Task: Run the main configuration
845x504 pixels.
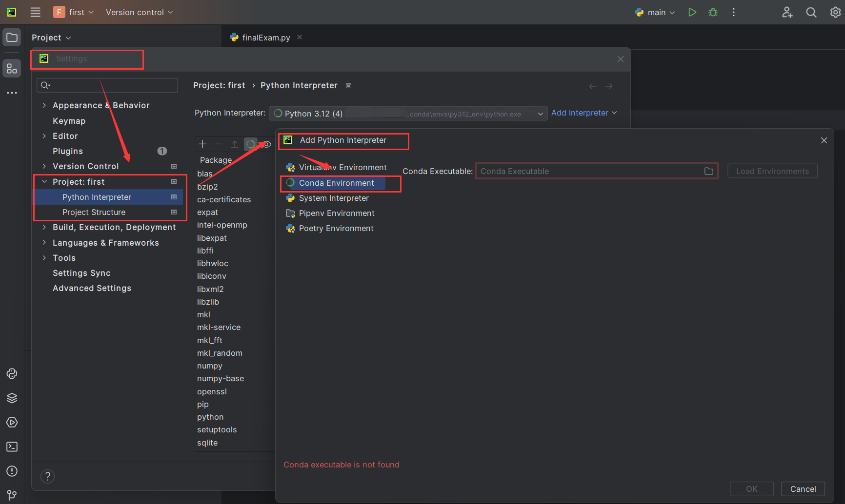Action: tap(692, 12)
